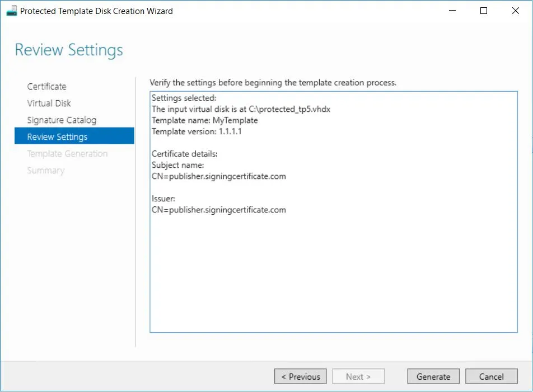Open the Virtual Disk step
The width and height of the screenshot is (533, 392).
pyautogui.click(x=49, y=103)
